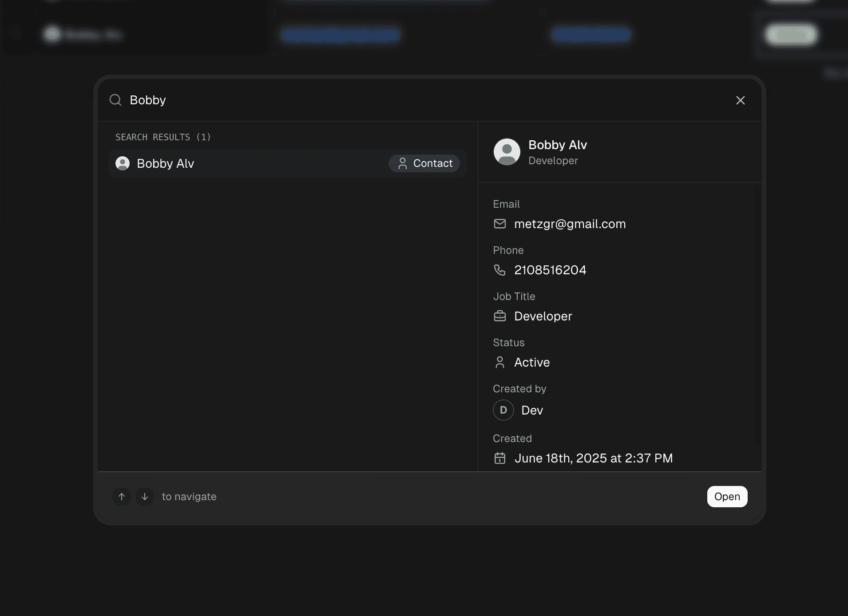Click the email envelope icon next to metzgr@gmail.com
Viewport: 848px width, 616px height.
pyautogui.click(x=500, y=224)
